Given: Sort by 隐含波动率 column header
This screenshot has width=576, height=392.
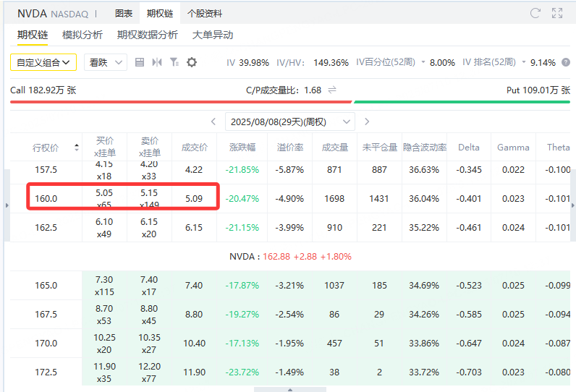Looking at the screenshot, I should click(x=425, y=148).
